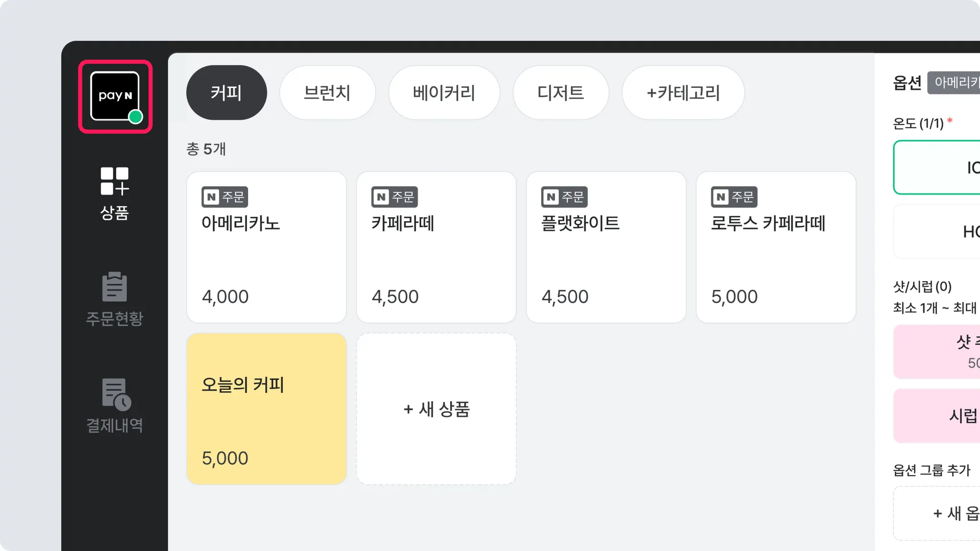980x551 pixels.
Task: Click the N 주문 badge on 로투스 카페라떼
Action: tap(734, 197)
